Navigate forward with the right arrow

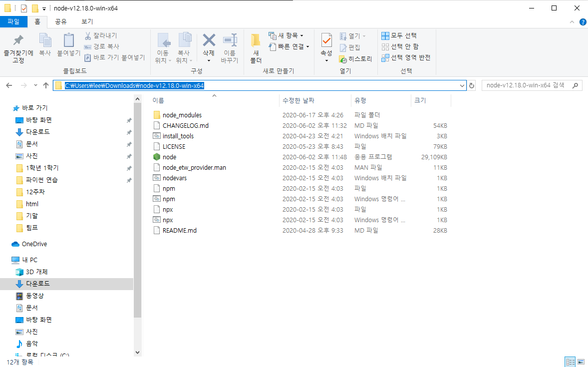pyautogui.click(x=23, y=85)
